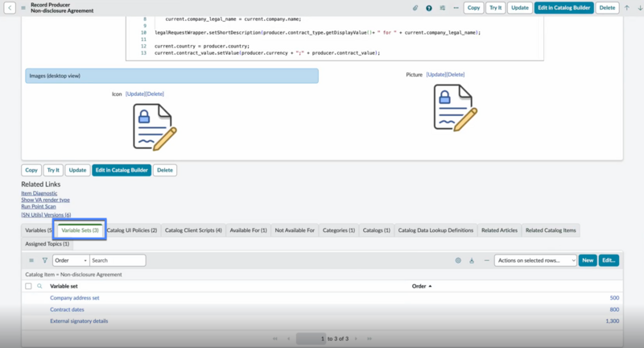
Task: Click the bottom Delete button
Action: (x=165, y=170)
